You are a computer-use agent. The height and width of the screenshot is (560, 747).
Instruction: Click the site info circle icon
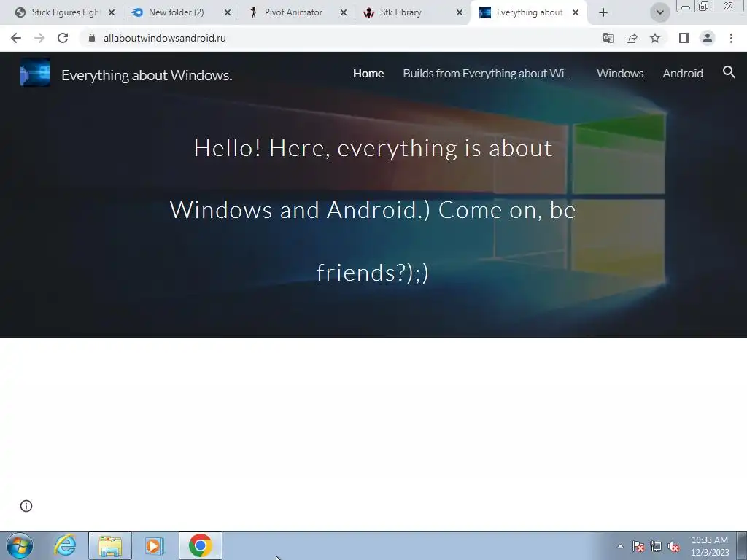click(26, 506)
